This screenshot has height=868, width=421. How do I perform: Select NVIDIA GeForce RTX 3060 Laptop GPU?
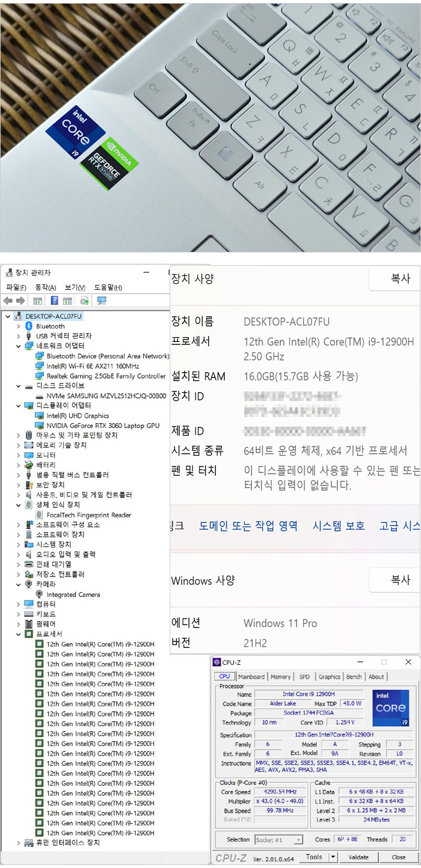pos(103,426)
